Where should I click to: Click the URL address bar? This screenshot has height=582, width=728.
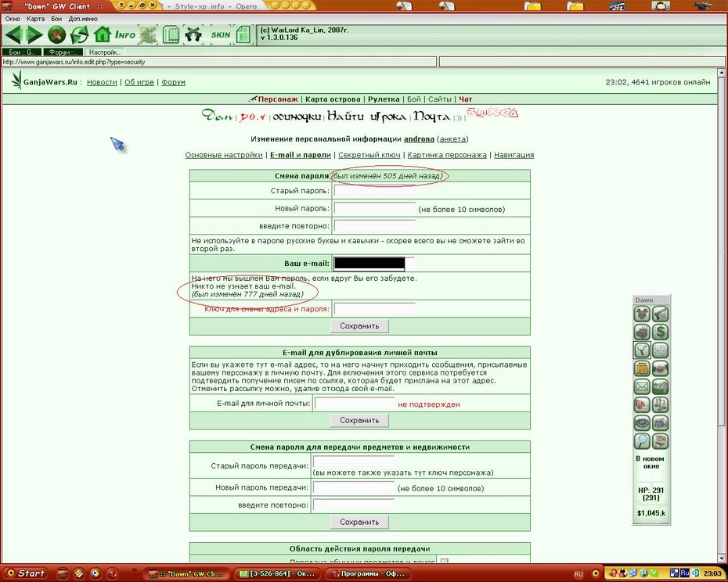218,62
